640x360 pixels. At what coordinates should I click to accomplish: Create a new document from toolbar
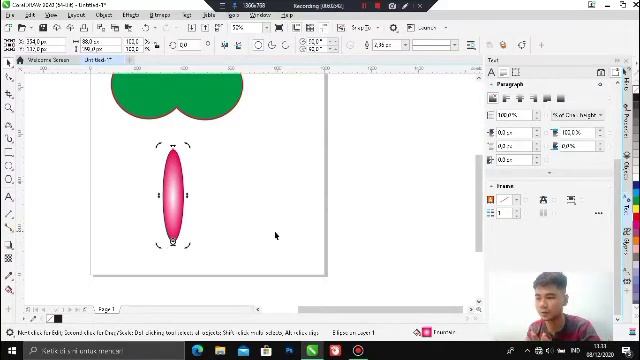(x=9, y=28)
